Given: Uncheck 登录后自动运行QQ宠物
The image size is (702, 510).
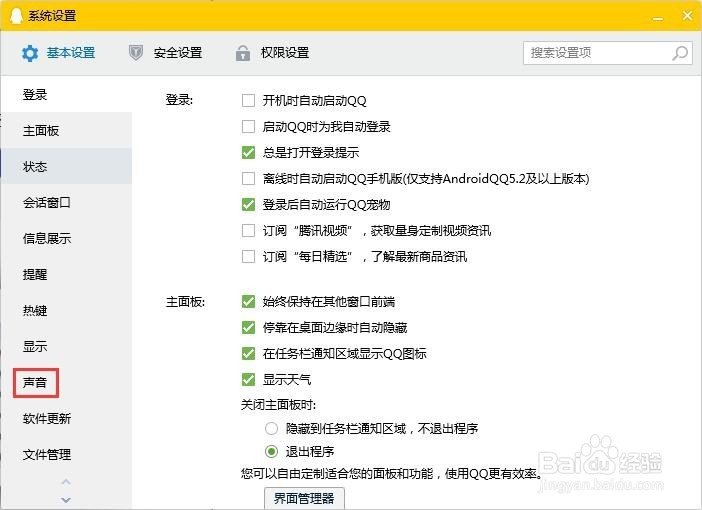Looking at the screenshot, I should (x=248, y=205).
